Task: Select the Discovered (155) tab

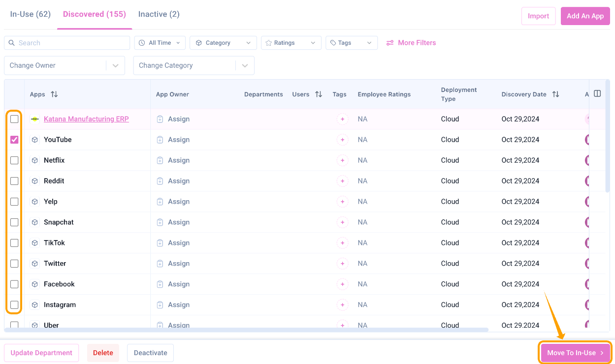Action: [x=95, y=14]
